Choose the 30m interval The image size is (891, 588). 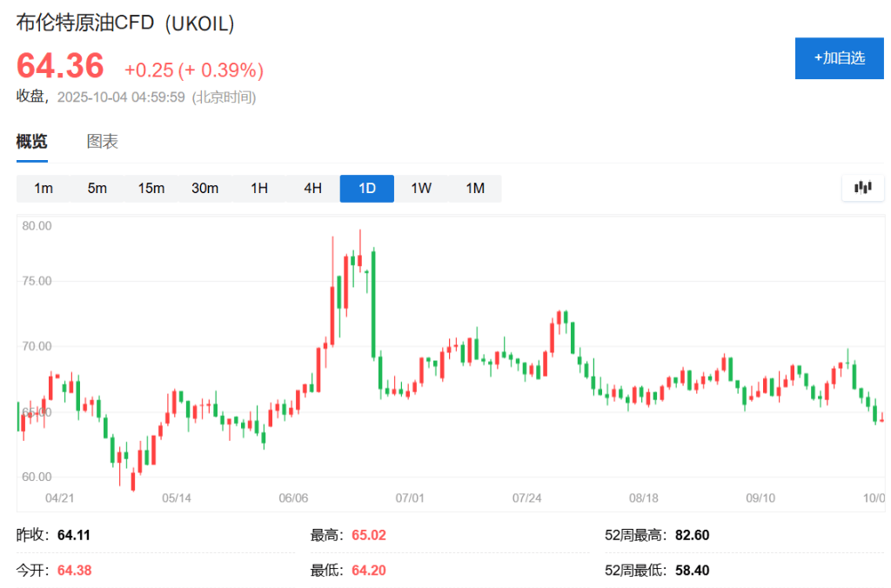point(205,188)
